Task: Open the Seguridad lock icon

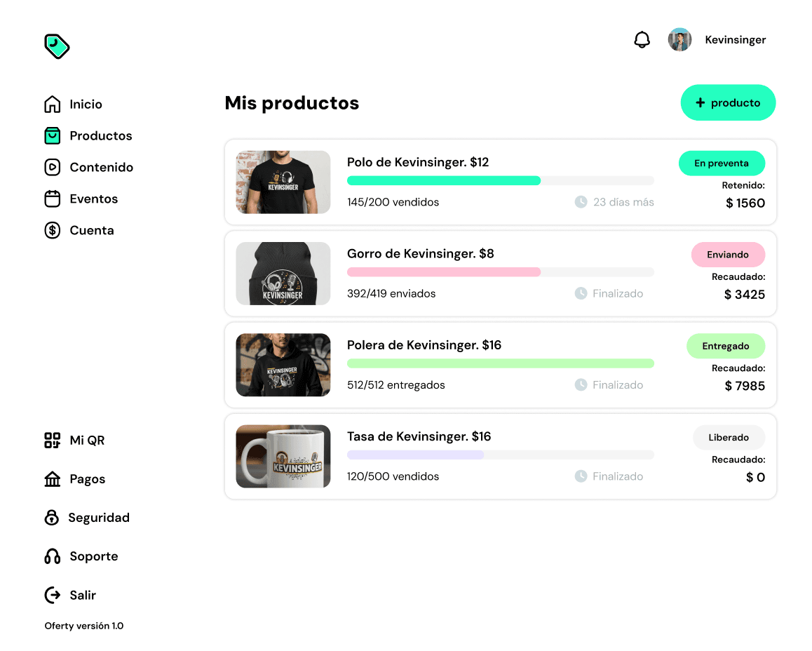Action: [52, 518]
